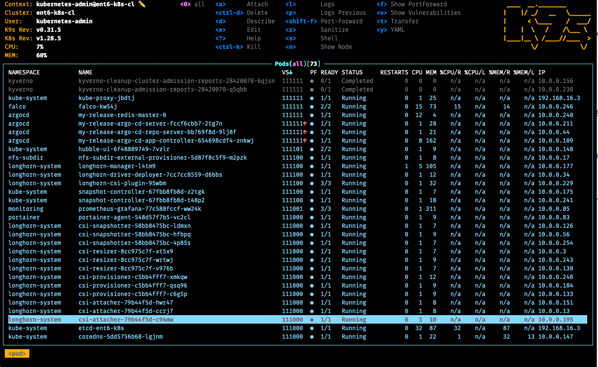Select the <0> all namespace shortcut

[192, 4]
